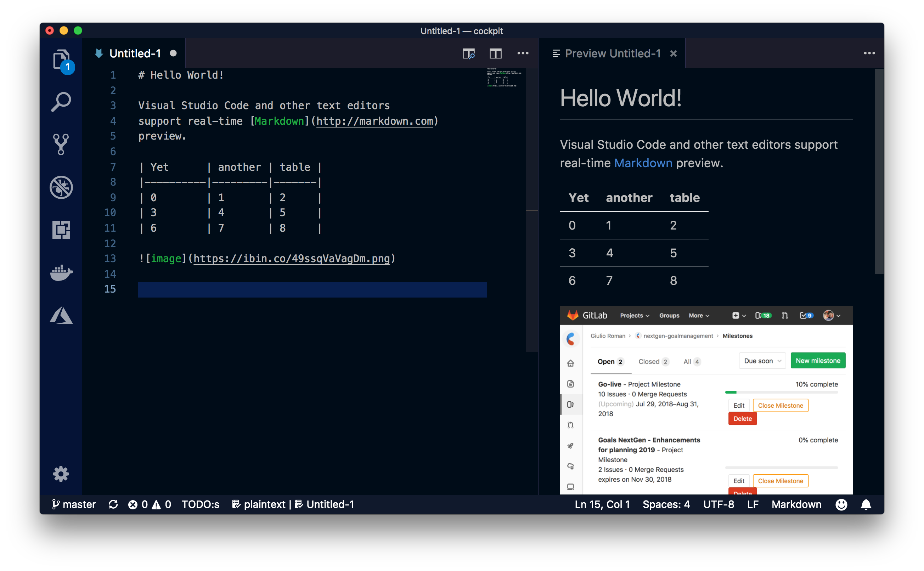Open the Azure view icon
The image size is (924, 571).
click(61, 315)
